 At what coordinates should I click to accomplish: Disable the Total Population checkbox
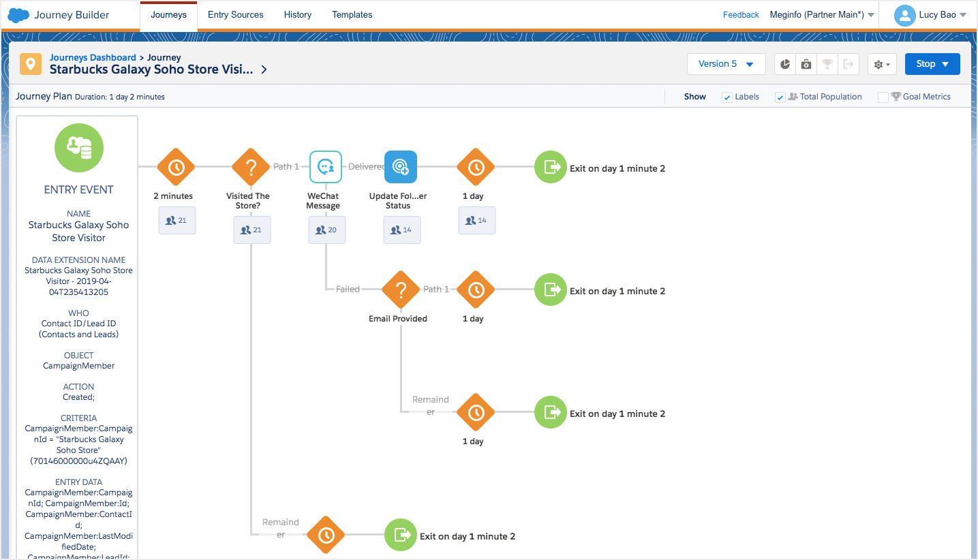(780, 97)
